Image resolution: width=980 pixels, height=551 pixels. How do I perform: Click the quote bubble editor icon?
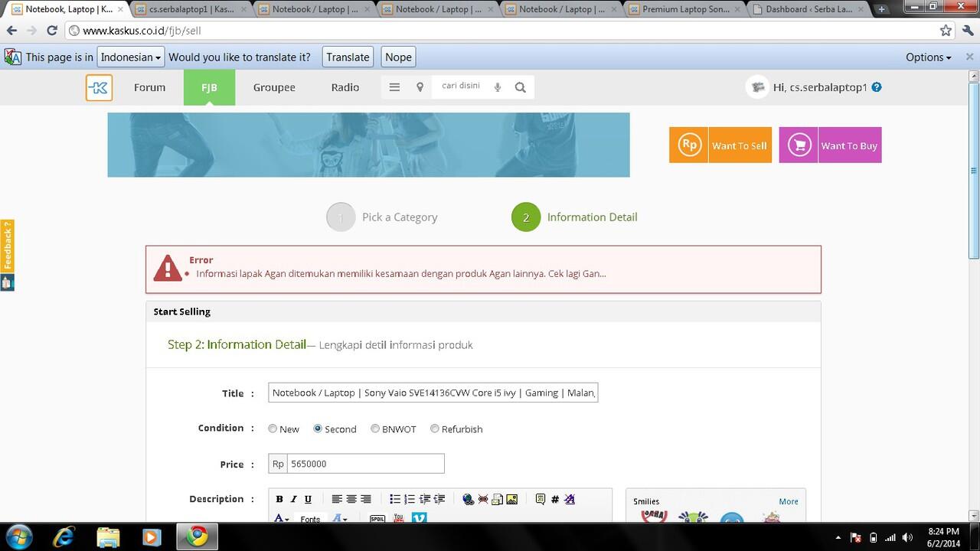click(541, 499)
